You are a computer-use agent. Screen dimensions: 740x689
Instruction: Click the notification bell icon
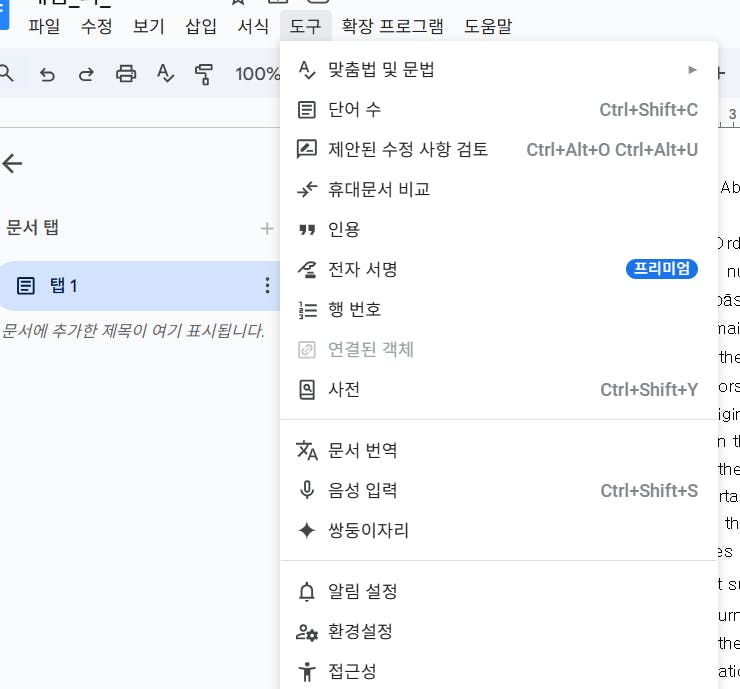coord(307,591)
